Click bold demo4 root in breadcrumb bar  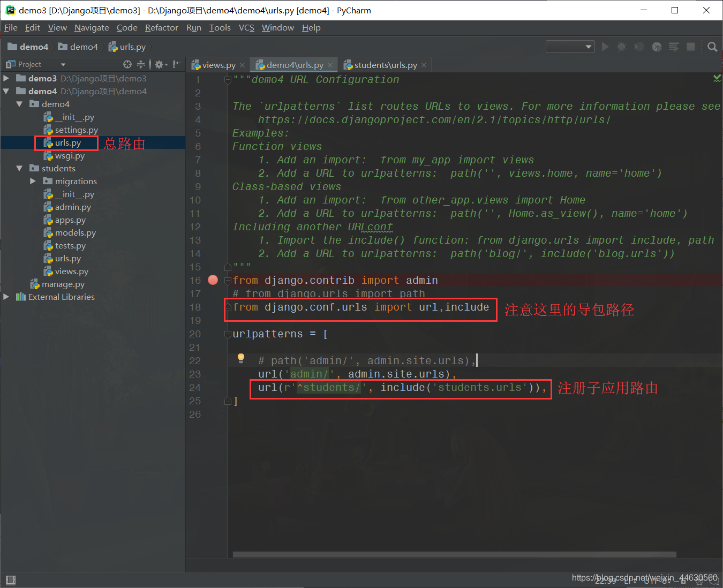click(28, 47)
